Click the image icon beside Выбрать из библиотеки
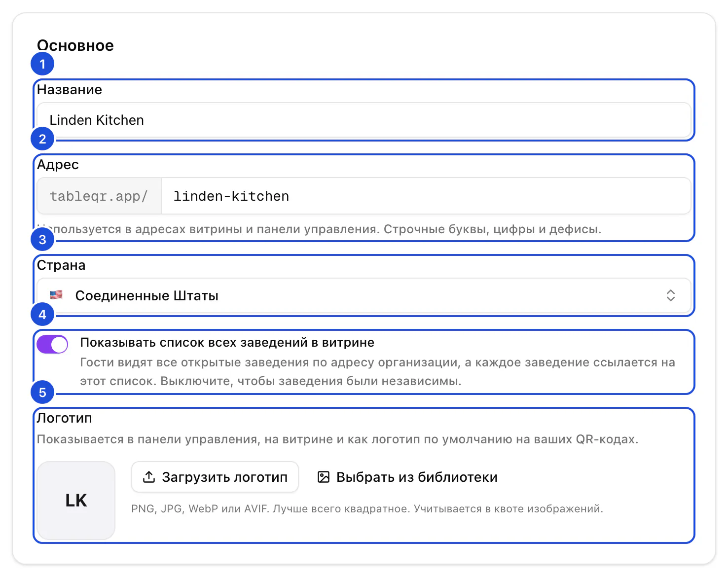This screenshot has height=575, width=728. (324, 477)
